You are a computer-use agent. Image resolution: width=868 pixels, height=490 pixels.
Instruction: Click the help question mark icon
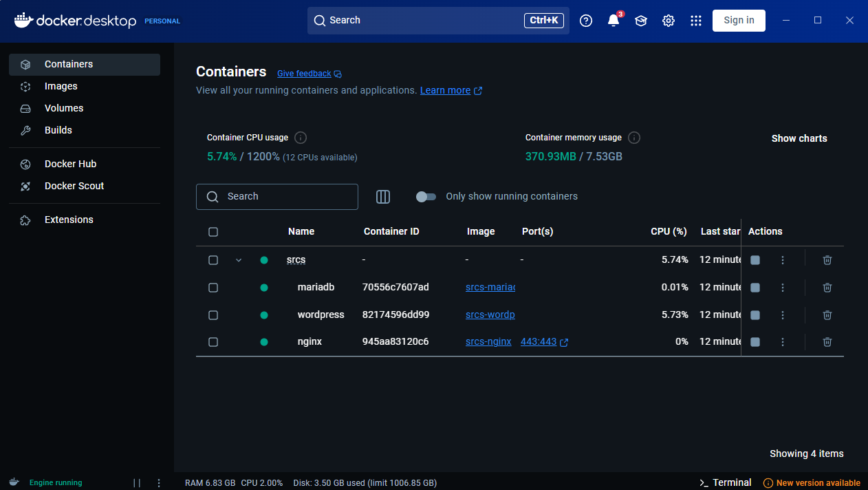[586, 21]
